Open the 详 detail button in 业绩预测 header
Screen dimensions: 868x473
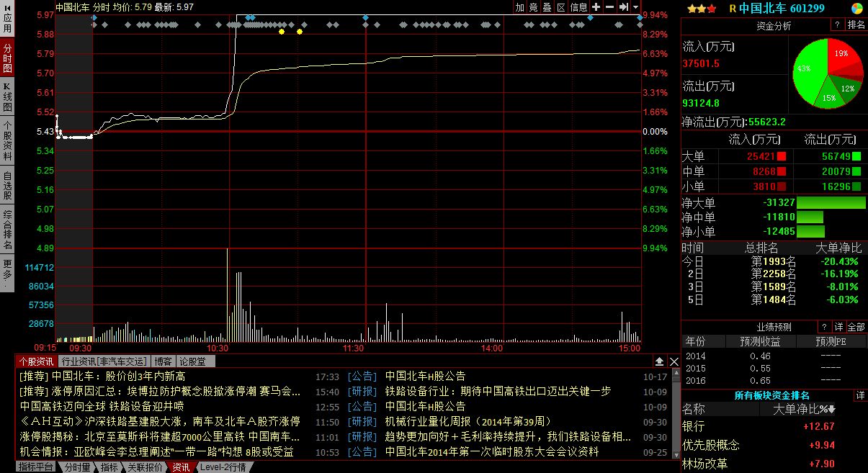(838, 327)
